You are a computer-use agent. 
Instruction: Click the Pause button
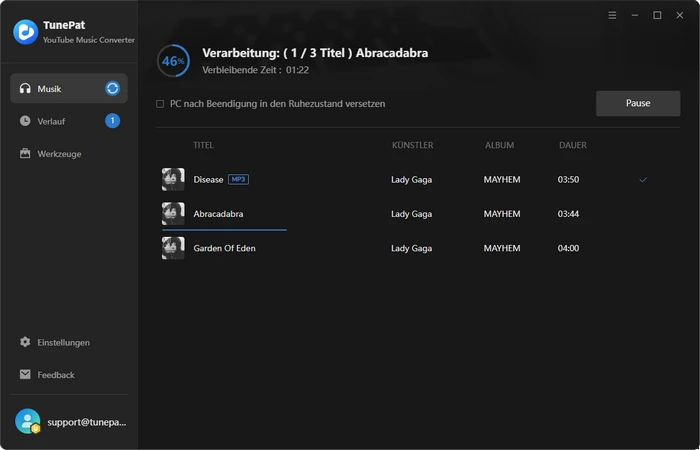(x=638, y=103)
